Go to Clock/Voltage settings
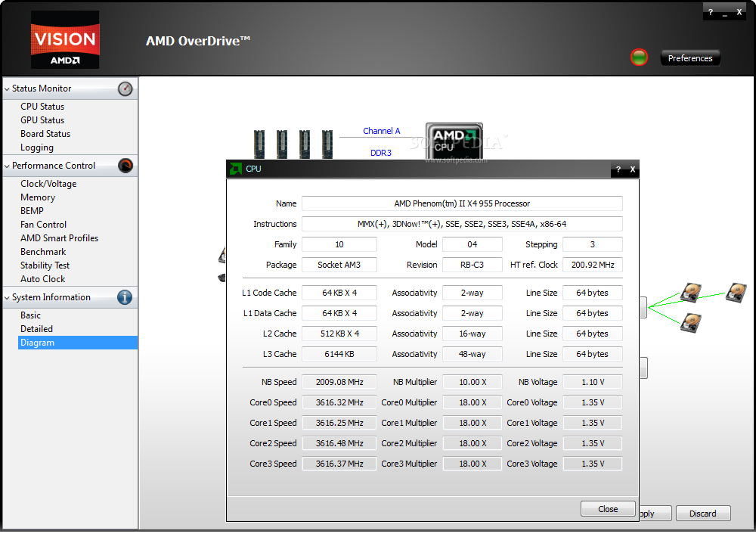Screen dimensions: 756x537 pos(48,184)
